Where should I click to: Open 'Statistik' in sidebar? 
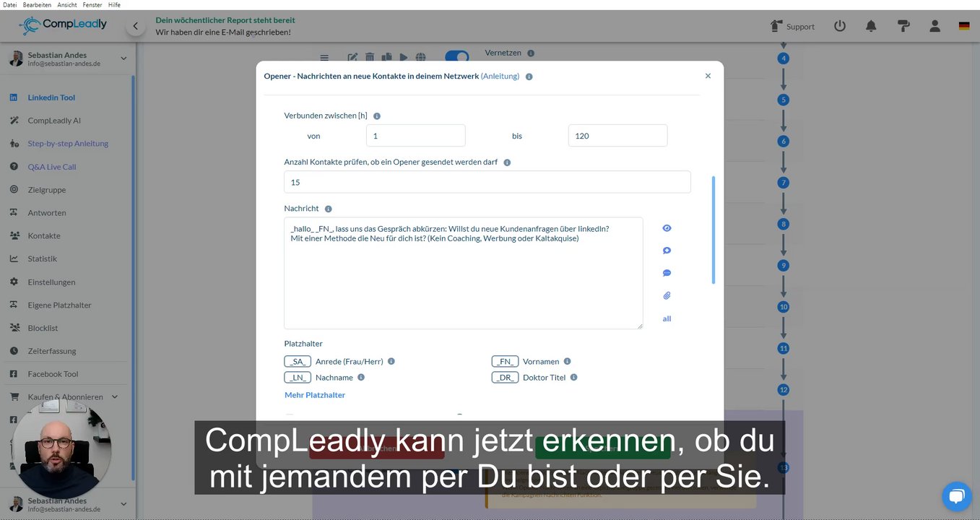(x=42, y=259)
